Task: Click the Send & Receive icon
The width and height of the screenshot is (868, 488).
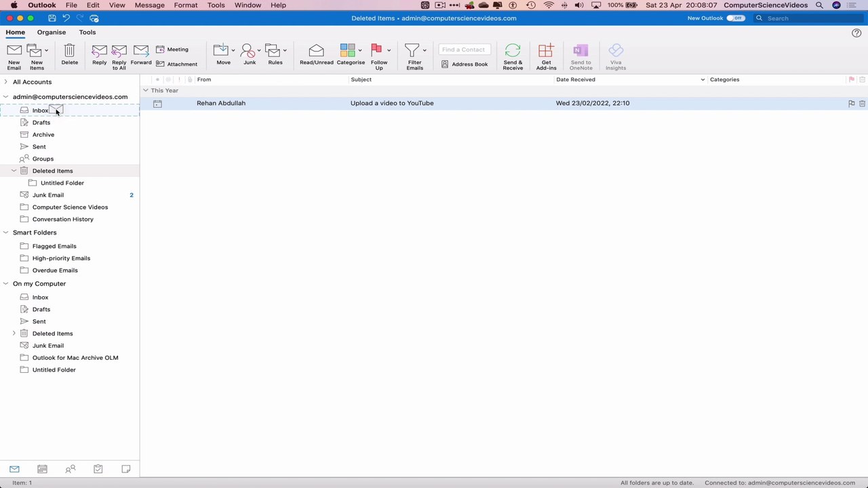Action: click(513, 51)
